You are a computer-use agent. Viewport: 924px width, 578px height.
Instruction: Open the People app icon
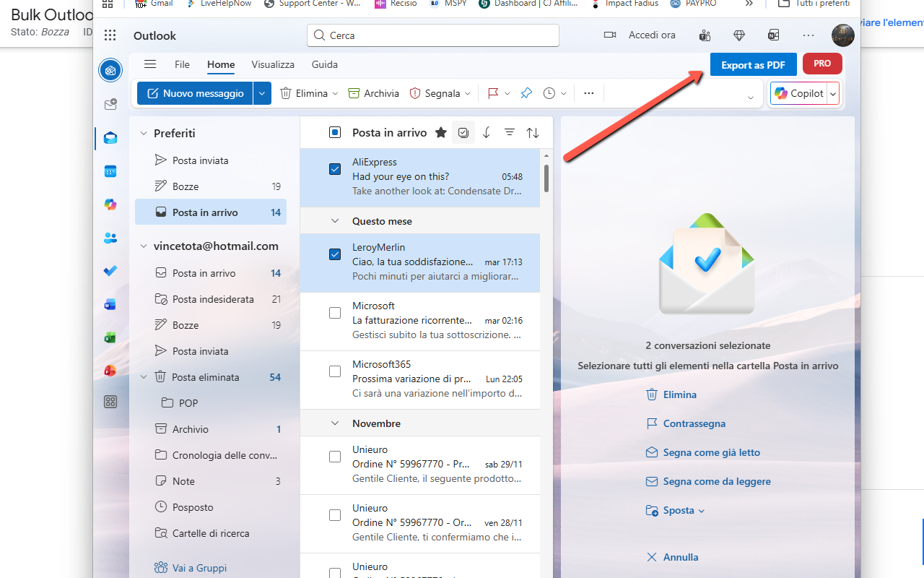(110, 238)
